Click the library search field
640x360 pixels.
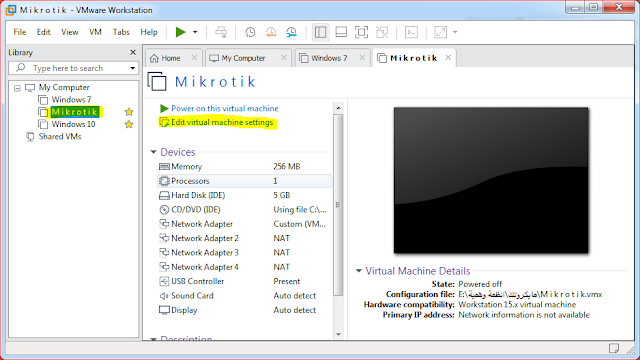pyautogui.click(x=73, y=68)
